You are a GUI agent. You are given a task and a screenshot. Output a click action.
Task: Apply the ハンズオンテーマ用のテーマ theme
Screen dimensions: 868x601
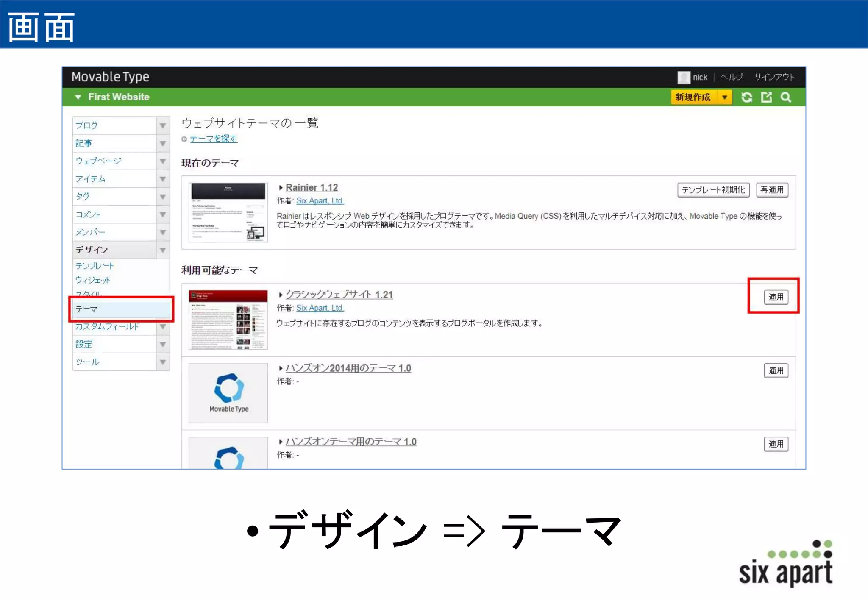[776, 444]
